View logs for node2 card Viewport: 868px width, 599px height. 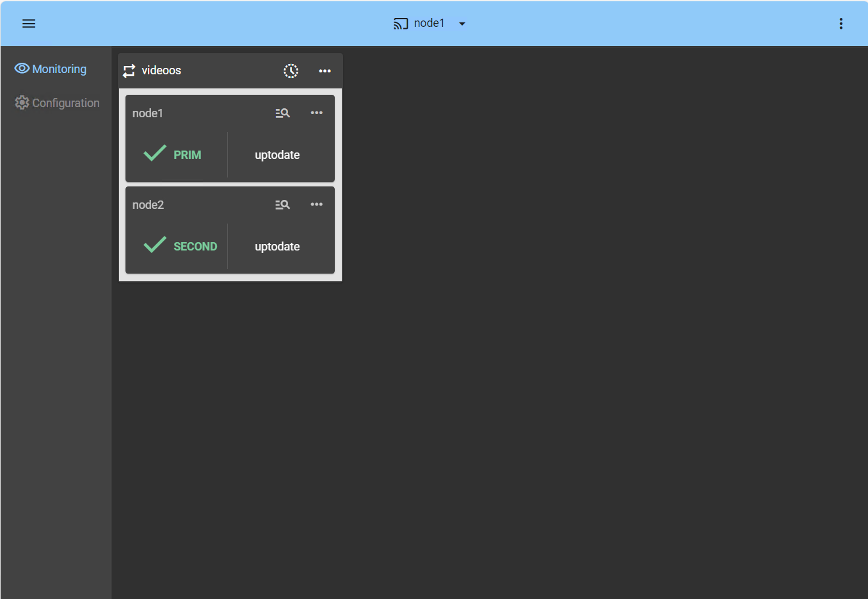(x=282, y=204)
